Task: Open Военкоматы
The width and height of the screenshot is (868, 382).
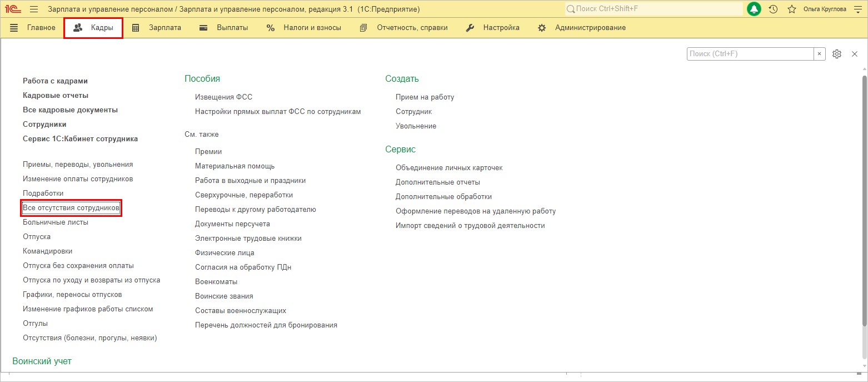Action: 216,282
